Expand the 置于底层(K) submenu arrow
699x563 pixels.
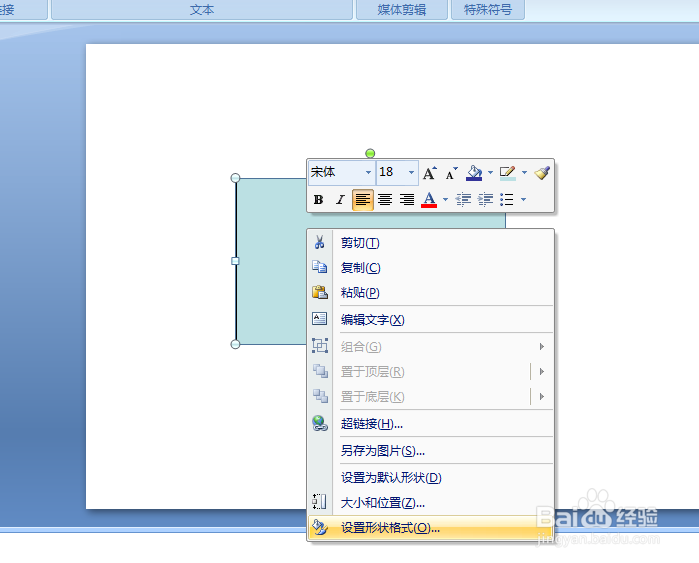tap(542, 396)
